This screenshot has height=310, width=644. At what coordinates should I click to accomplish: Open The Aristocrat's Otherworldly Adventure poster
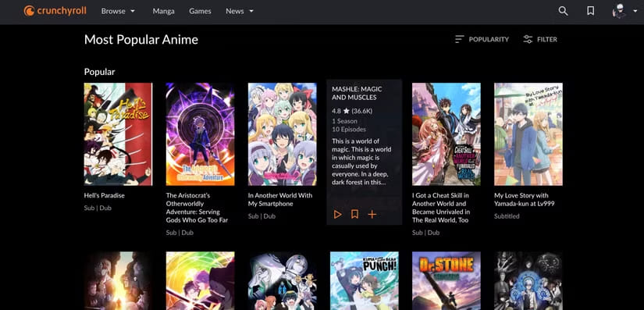200,134
